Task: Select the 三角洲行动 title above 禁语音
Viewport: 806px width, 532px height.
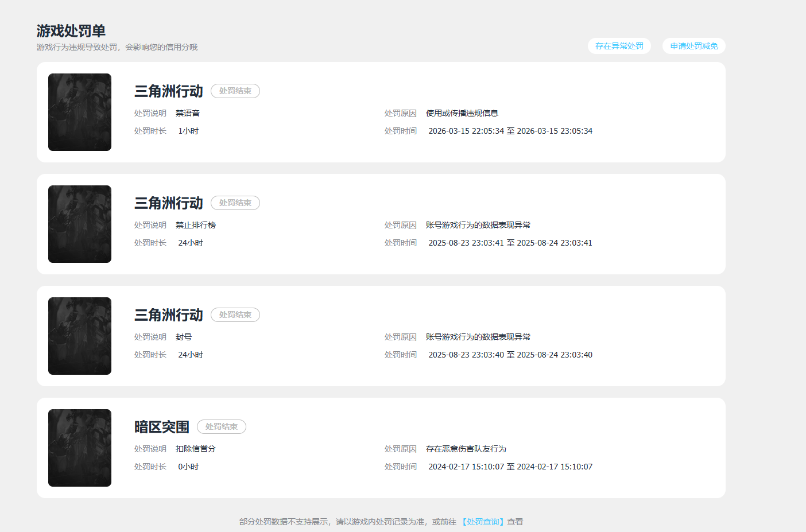Action: (x=169, y=91)
